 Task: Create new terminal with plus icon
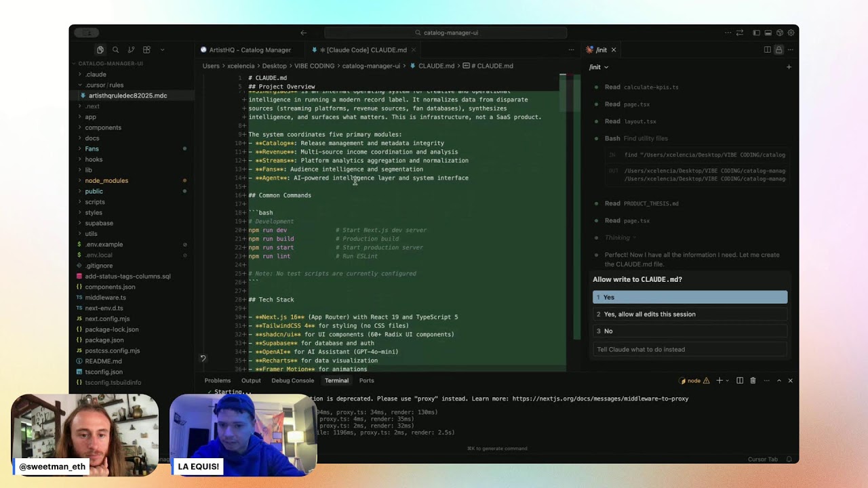(719, 380)
